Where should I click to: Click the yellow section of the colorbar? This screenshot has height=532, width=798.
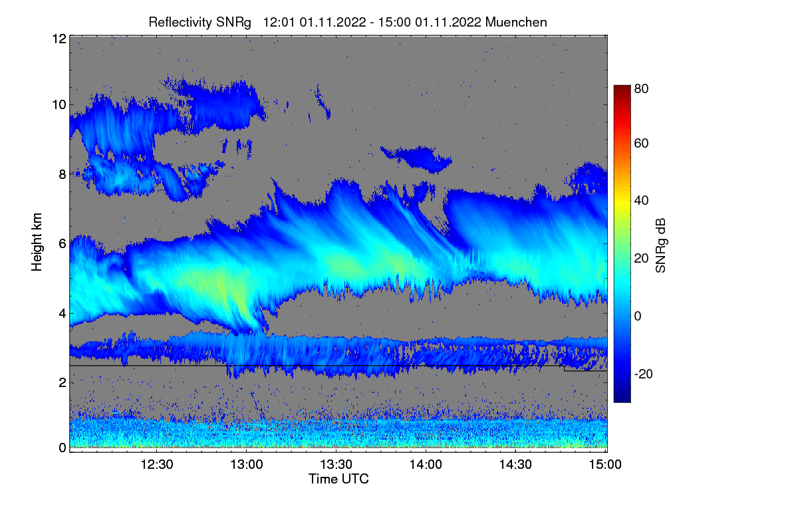(621, 203)
